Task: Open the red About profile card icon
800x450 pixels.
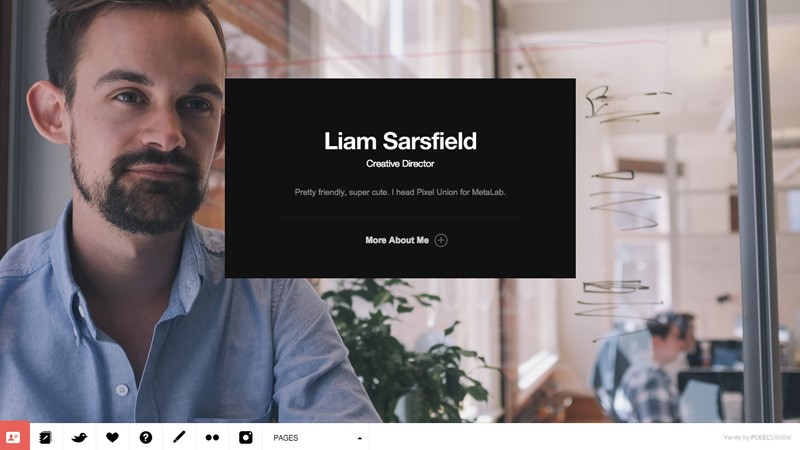Action: point(14,437)
